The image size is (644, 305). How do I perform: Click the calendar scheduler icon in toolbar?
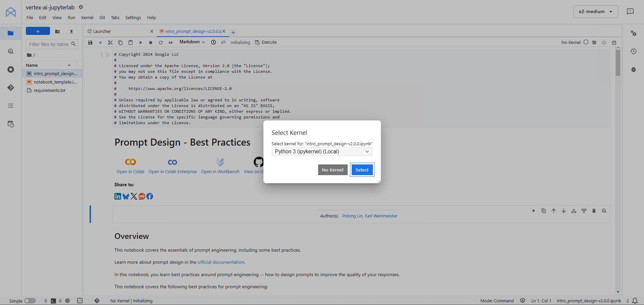pos(614,43)
